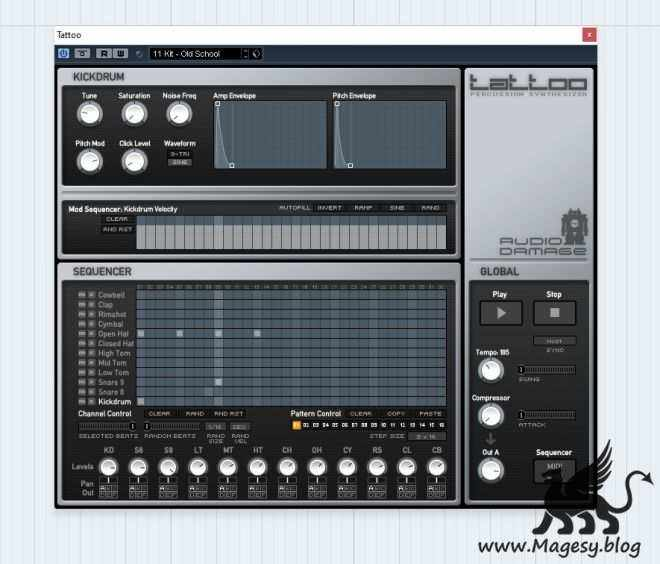Toggle the Mid Tom mute button

[82, 363]
